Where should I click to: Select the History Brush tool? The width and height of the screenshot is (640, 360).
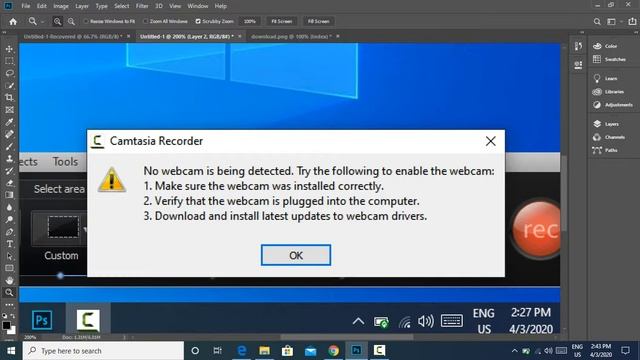(x=9, y=171)
